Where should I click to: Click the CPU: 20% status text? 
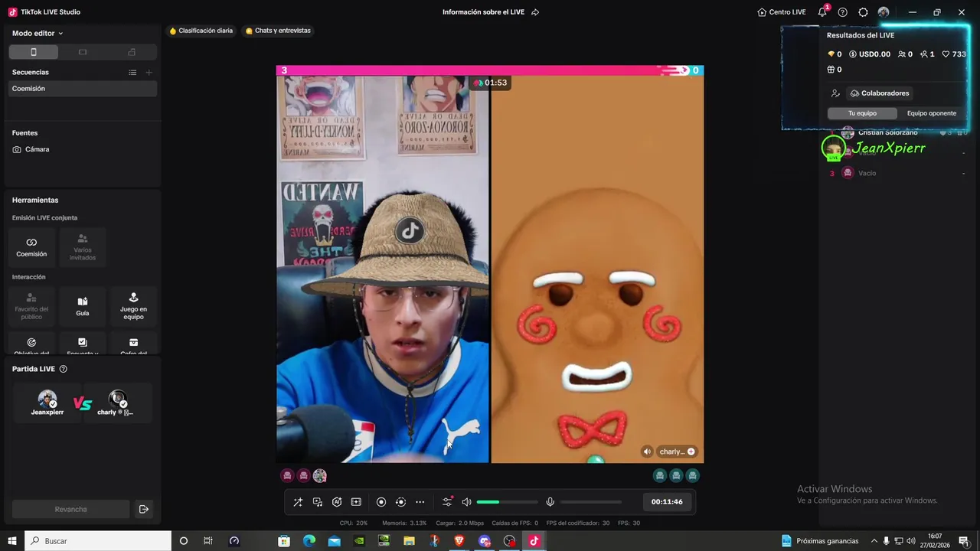pos(354,523)
